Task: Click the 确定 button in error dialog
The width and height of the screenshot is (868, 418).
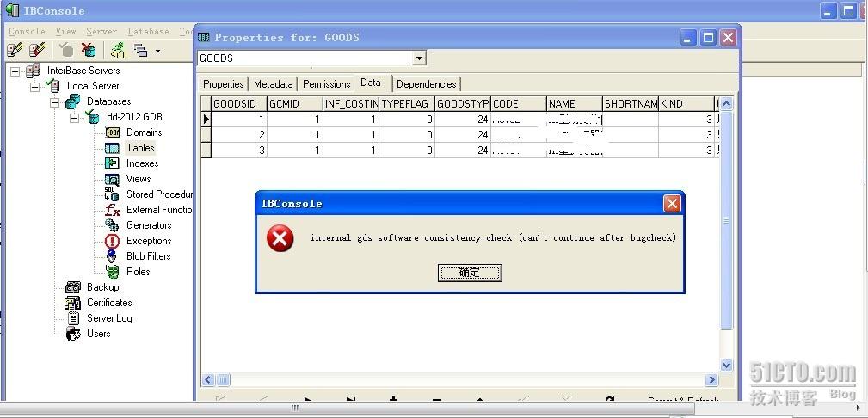Action: pos(470,273)
